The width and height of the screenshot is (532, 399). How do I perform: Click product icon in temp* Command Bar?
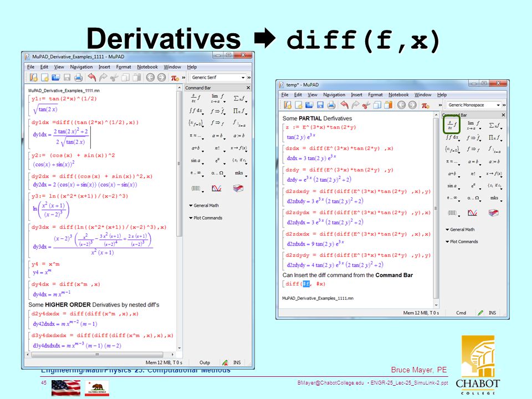coord(495,138)
